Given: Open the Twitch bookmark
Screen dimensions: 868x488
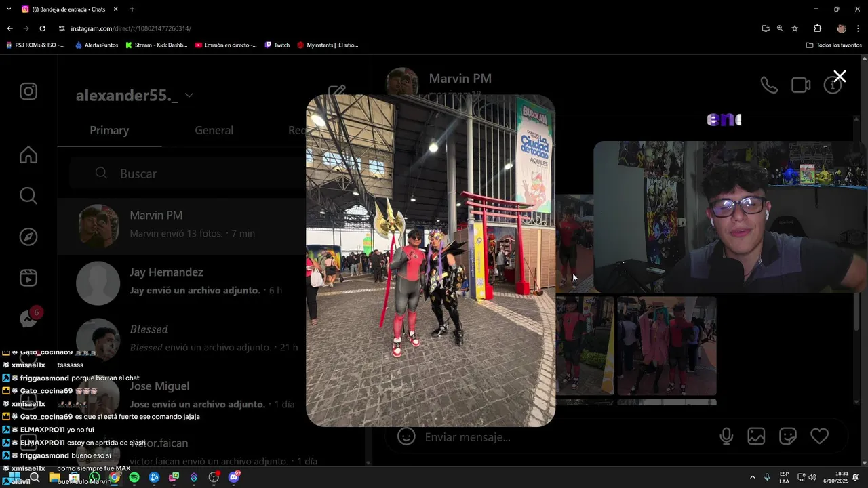Looking at the screenshot, I should point(277,45).
